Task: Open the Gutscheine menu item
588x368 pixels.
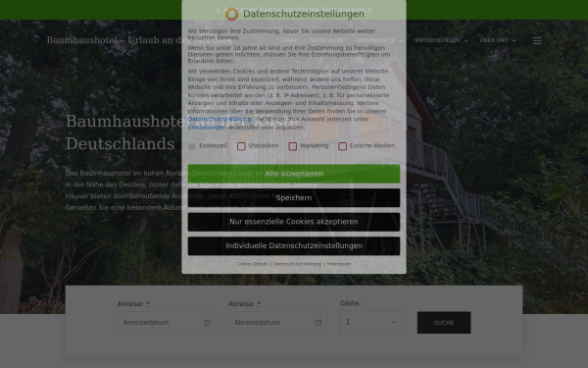Action: point(326,40)
